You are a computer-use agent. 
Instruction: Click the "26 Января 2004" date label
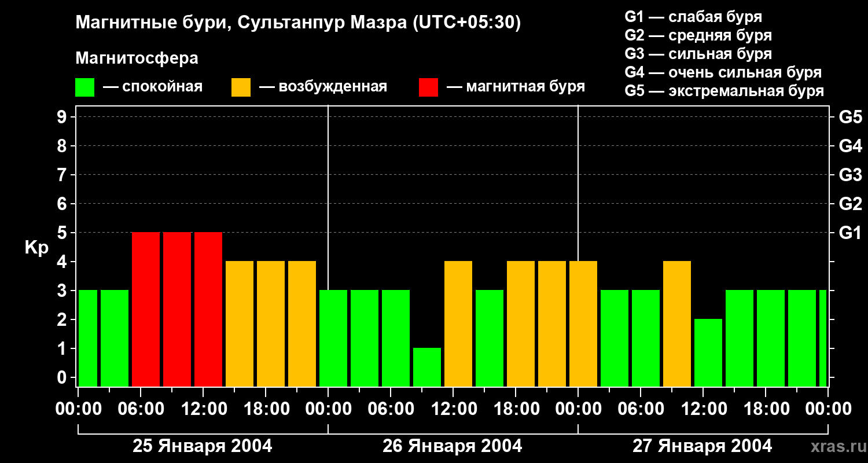coord(453,446)
